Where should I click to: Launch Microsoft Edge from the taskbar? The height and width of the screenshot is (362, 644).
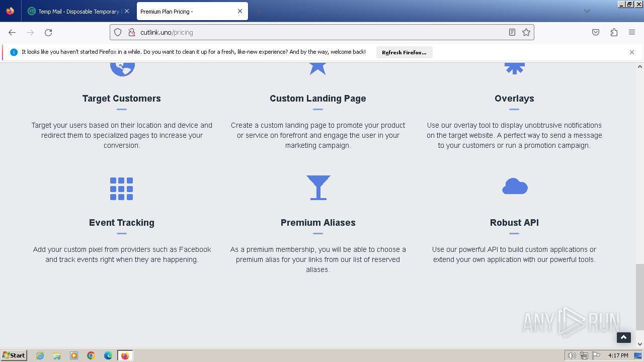pyautogui.click(x=108, y=355)
